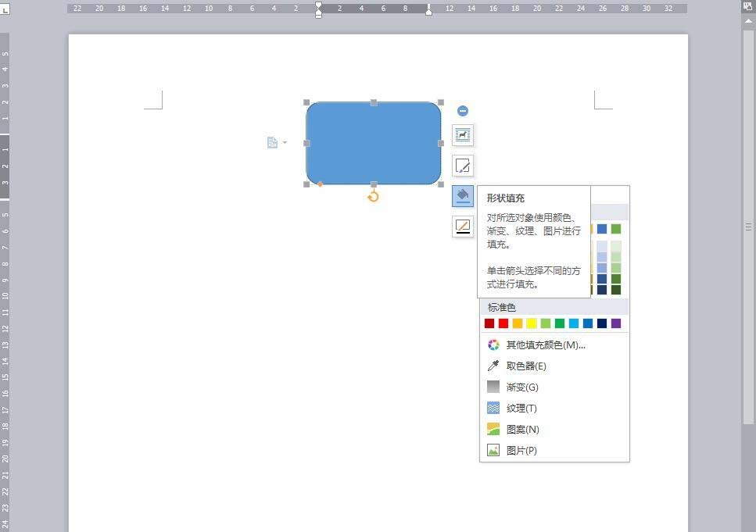Screen dimensions: 756x532
Task: Click the 布局选项 blue layout options icon
Action: [462, 110]
